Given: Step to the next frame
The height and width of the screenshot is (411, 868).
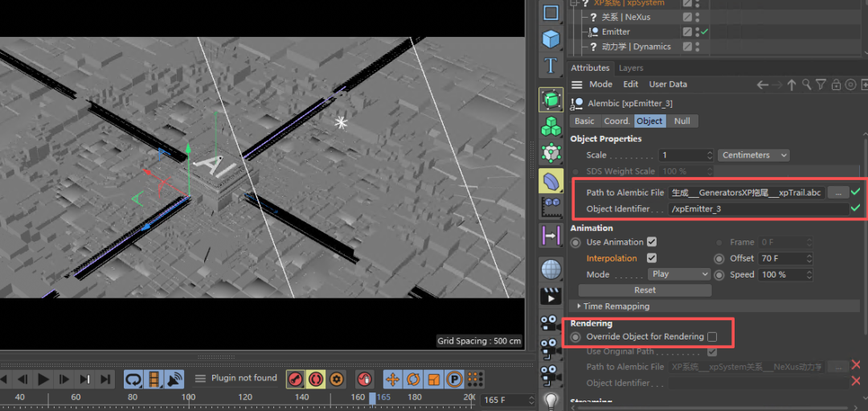Looking at the screenshot, I should (x=63, y=380).
